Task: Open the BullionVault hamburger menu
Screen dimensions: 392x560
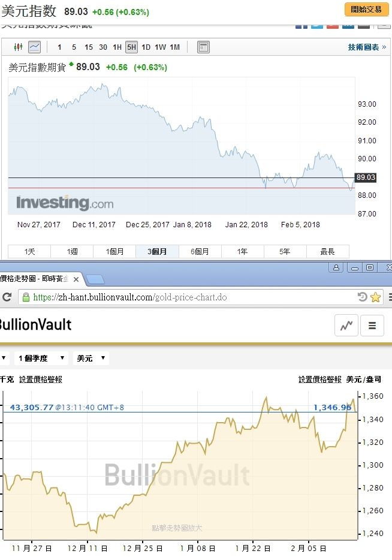Action: 372,326
